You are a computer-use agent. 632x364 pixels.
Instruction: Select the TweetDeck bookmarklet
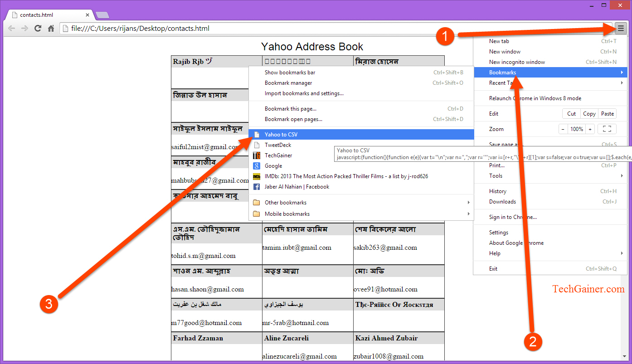(278, 145)
